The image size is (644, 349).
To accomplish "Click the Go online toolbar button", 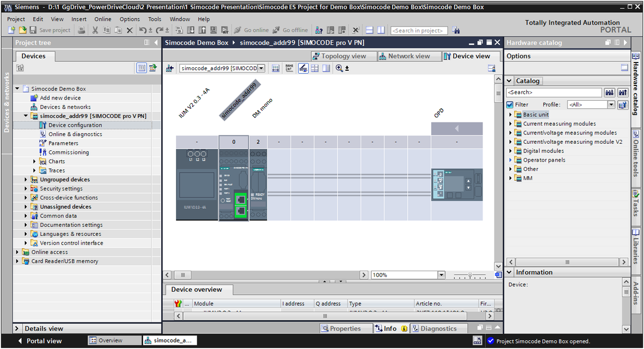I will pyautogui.click(x=251, y=30).
